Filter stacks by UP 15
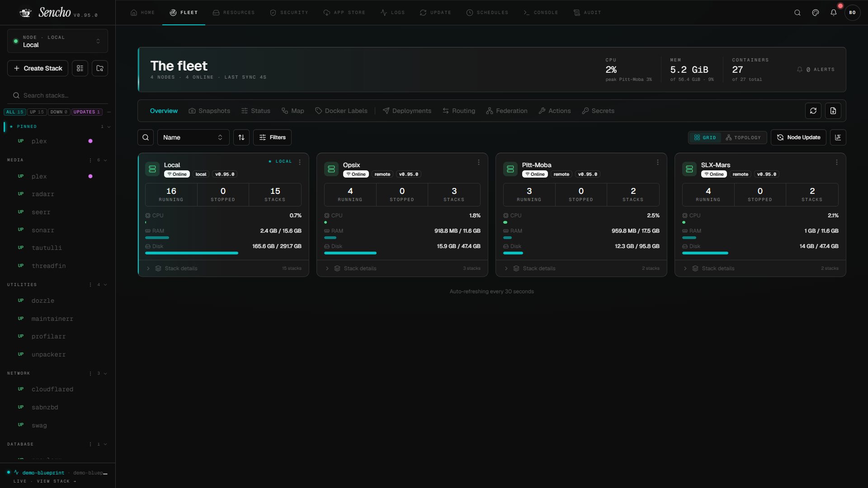Image resolution: width=868 pixels, height=488 pixels. [x=37, y=112]
